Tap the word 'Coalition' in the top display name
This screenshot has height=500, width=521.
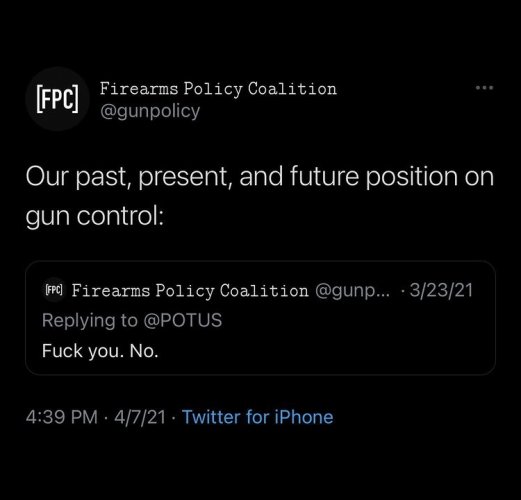[292, 89]
